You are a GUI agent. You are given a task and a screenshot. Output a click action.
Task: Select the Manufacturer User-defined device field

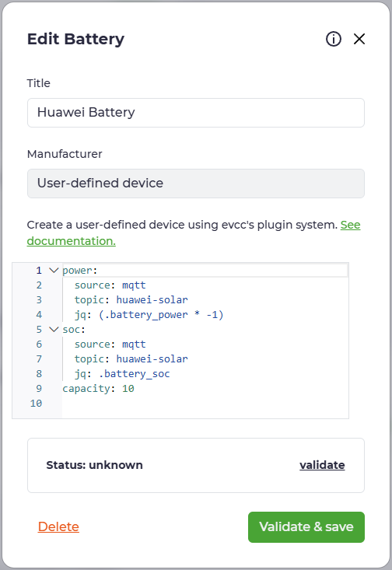[196, 184]
